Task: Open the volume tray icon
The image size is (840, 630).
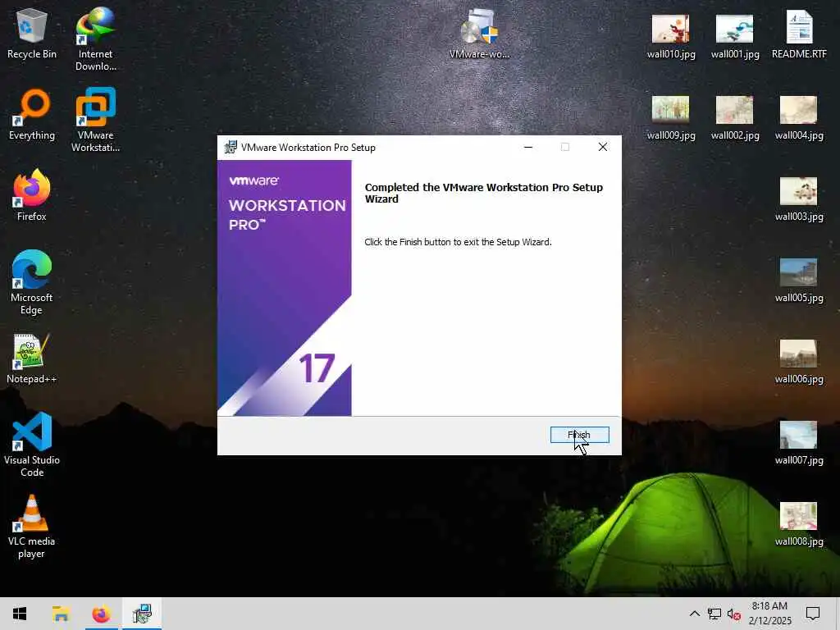Action: pos(734,614)
